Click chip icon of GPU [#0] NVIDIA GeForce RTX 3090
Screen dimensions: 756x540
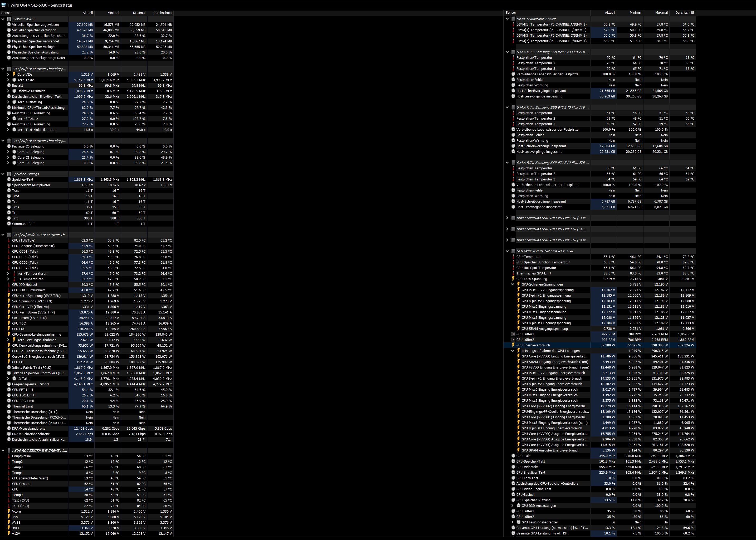tap(513, 251)
